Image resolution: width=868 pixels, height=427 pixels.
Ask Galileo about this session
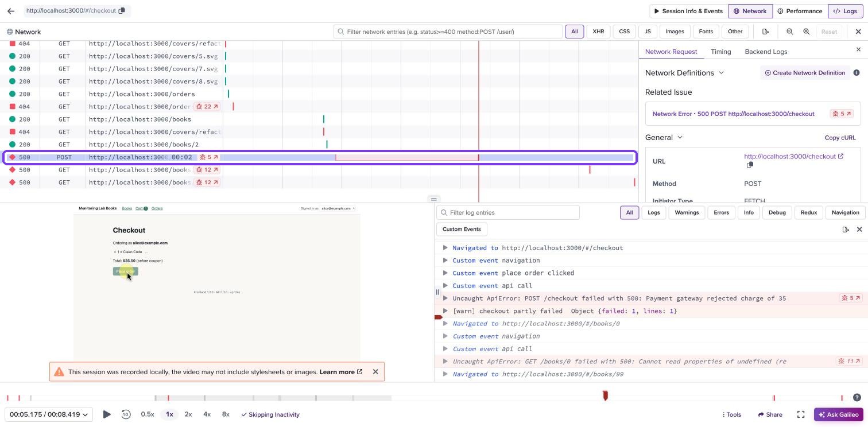coord(839,414)
